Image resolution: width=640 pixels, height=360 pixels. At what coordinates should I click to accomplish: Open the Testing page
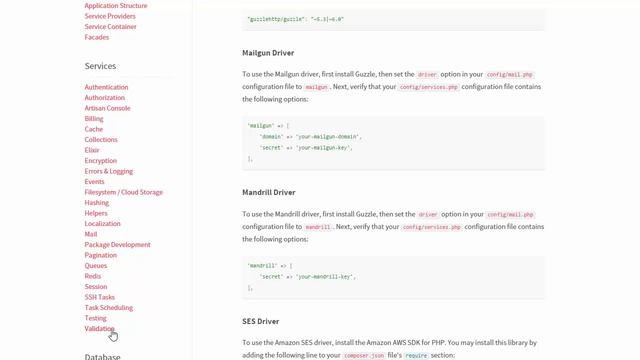coord(95,318)
